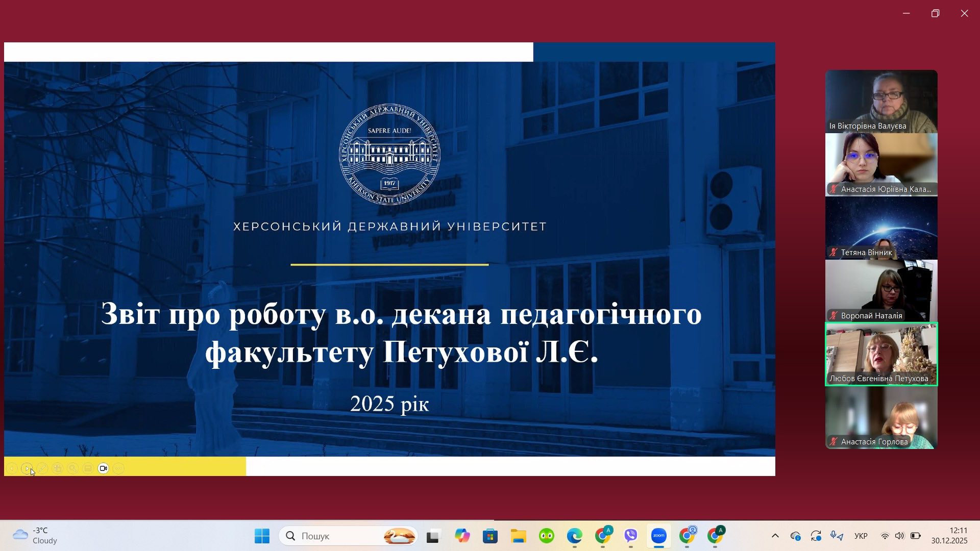The image size is (980, 551).
Task: Click the taskbar search box 'Пошук'
Action: 348,536
